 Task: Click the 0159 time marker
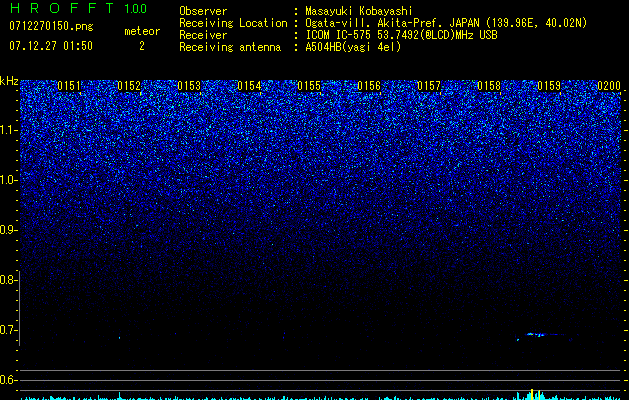[549, 86]
